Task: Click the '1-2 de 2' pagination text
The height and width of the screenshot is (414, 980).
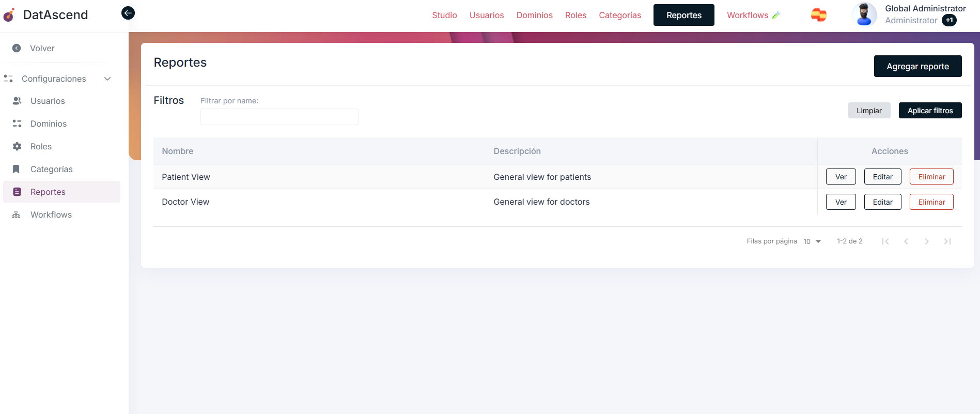Action: pos(850,241)
